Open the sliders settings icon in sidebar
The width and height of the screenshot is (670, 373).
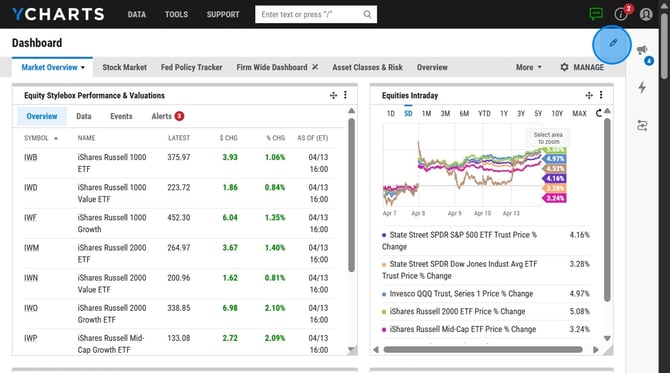pyautogui.click(x=642, y=126)
